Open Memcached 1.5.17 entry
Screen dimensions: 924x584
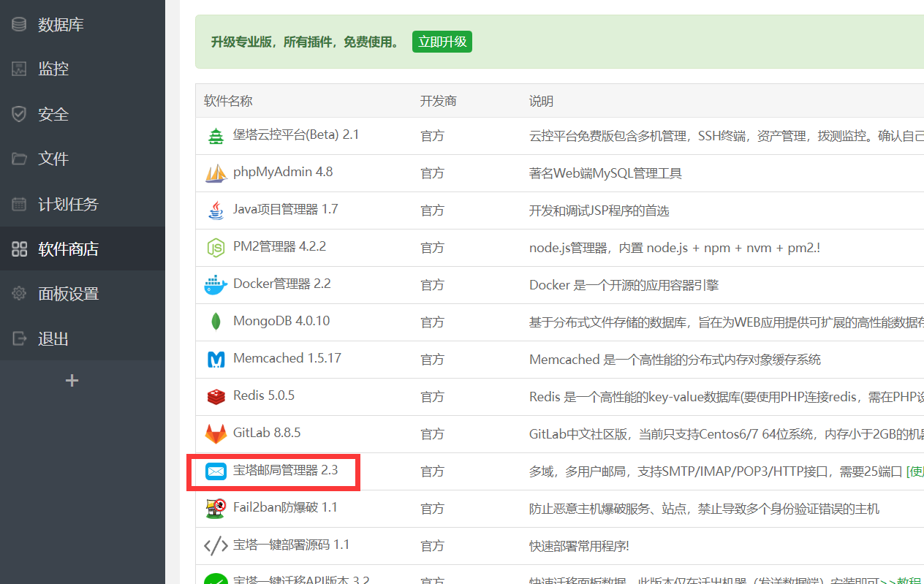[287, 358]
